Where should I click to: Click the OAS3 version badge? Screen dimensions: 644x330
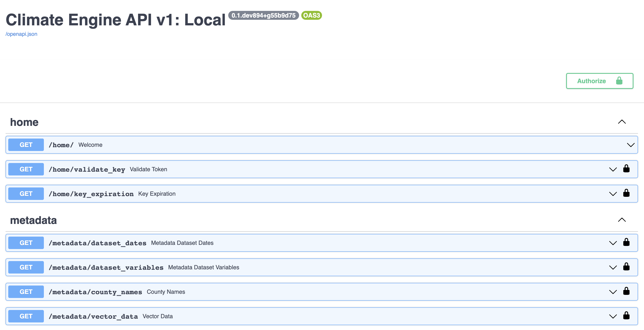tap(311, 16)
